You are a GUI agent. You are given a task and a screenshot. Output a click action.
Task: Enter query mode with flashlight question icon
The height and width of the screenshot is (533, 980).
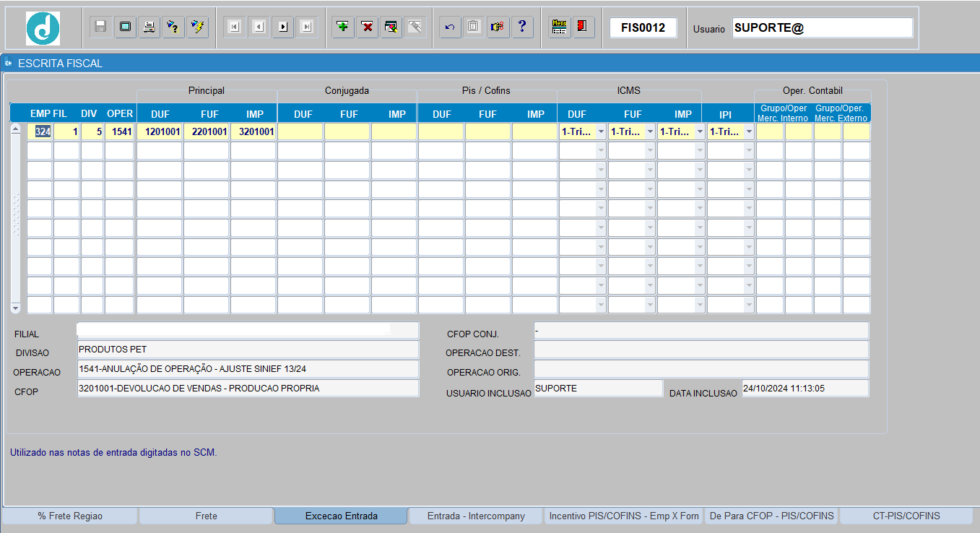coord(173,27)
